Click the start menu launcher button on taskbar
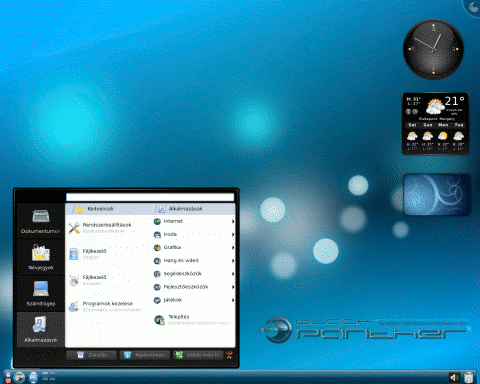Screen dimensions: 480x384 19,377
